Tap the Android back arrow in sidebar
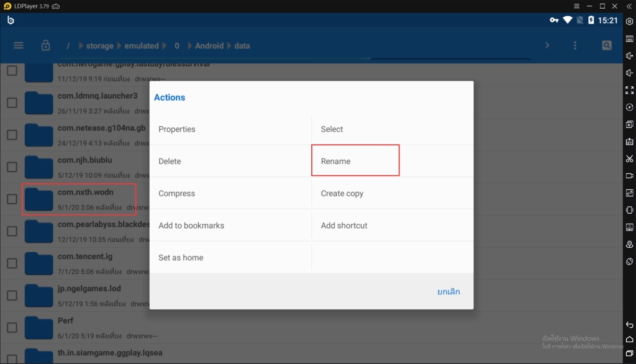This screenshot has width=636, height=364. [629, 325]
